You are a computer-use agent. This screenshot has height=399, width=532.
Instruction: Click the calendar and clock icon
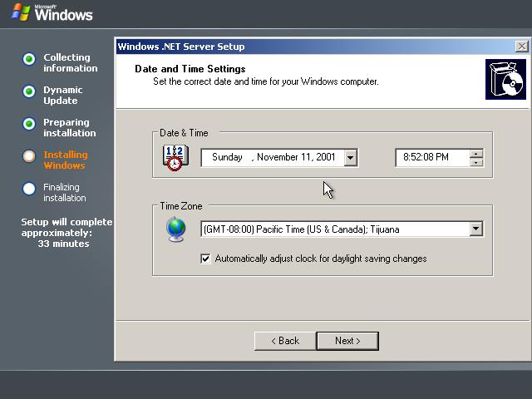pyautogui.click(x=175, y=158)
